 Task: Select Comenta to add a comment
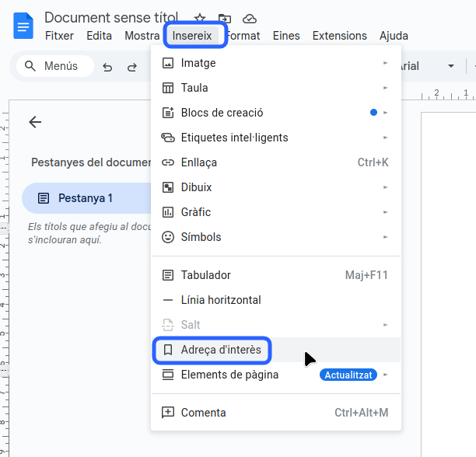pyautogui.click(x=203, y=413)
